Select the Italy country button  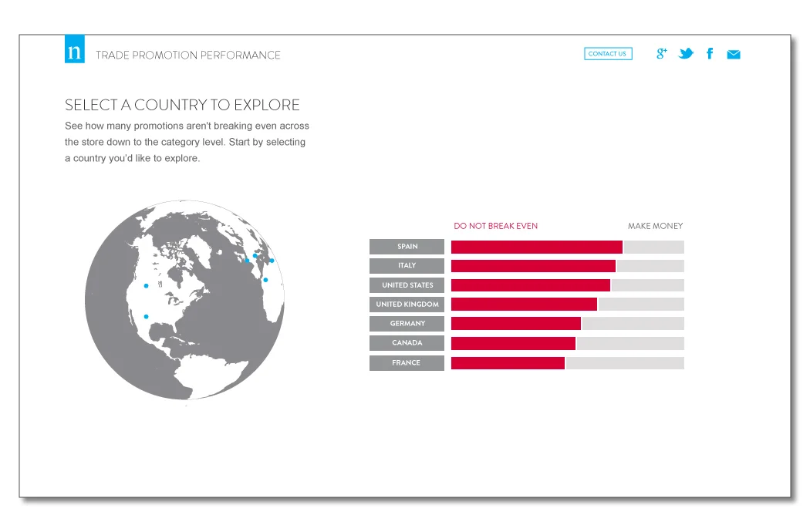click(x=407, y=265)
